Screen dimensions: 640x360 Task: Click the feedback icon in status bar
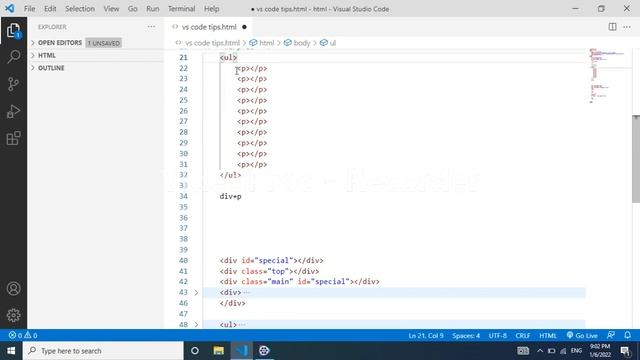(x=611, y=335)
